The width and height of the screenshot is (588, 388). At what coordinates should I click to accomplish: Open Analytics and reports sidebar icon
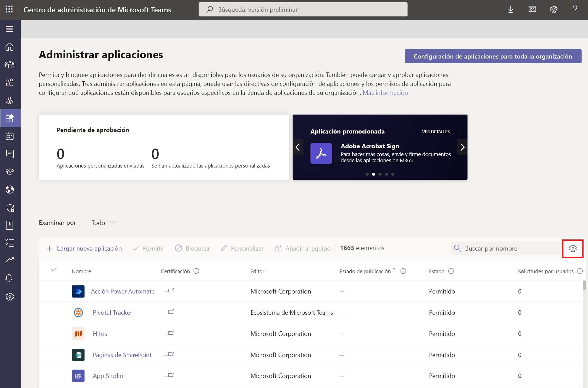(x=10, y=261)
